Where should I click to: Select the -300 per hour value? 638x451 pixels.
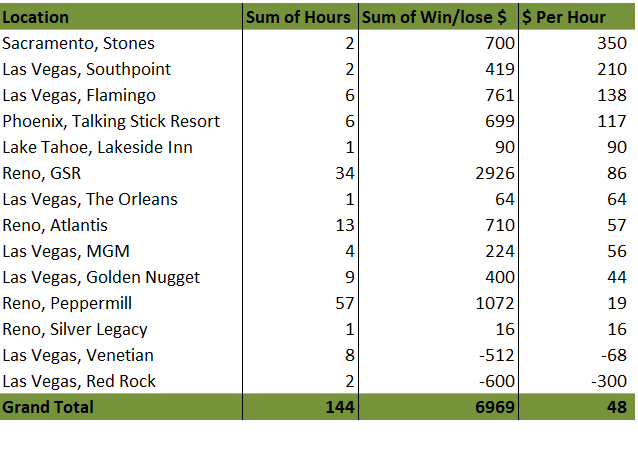pyautogui.click(x=609, y=381)
